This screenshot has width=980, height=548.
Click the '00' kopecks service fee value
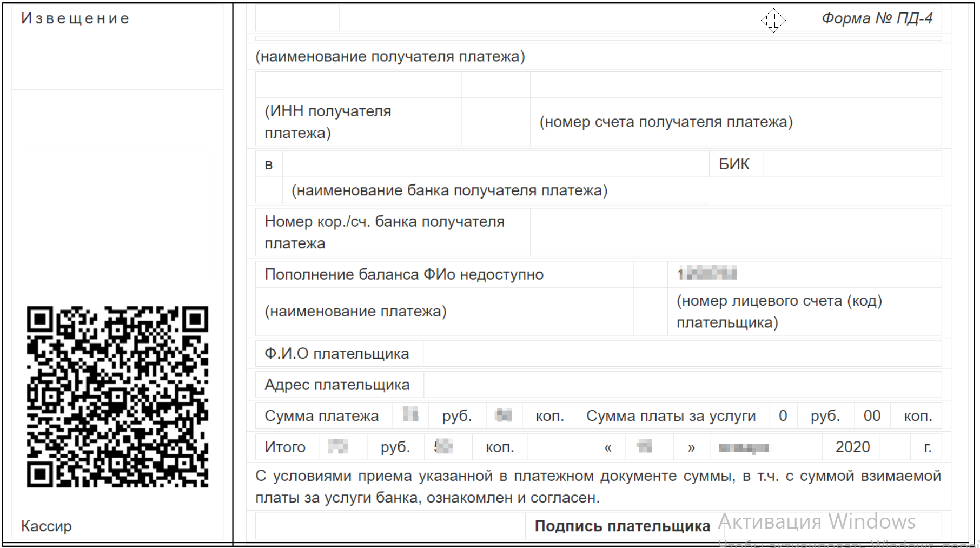click(x=872, y=415)
